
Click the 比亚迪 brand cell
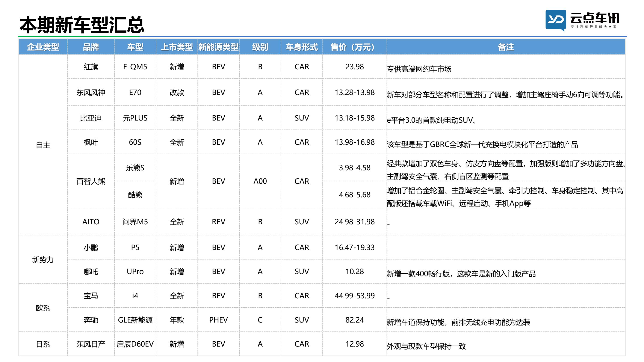point(91,118)
